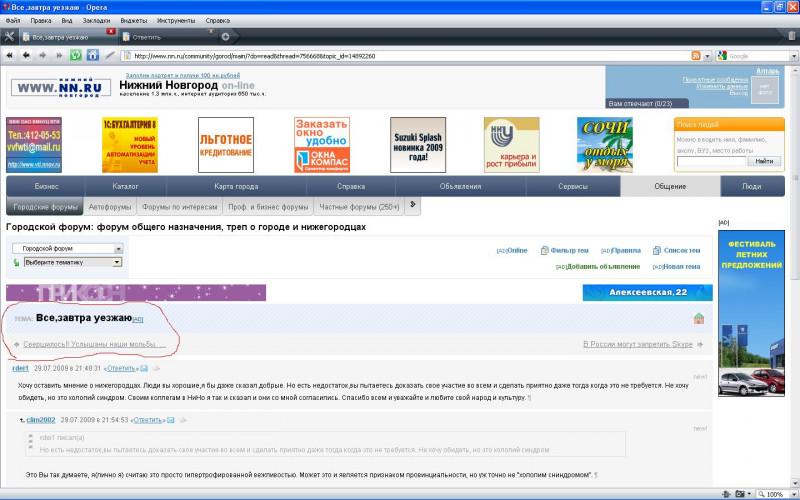Screen dimensions: 800x500
Task: Click 'В России могут запретить Skype' link
Action: coord(638,344)
